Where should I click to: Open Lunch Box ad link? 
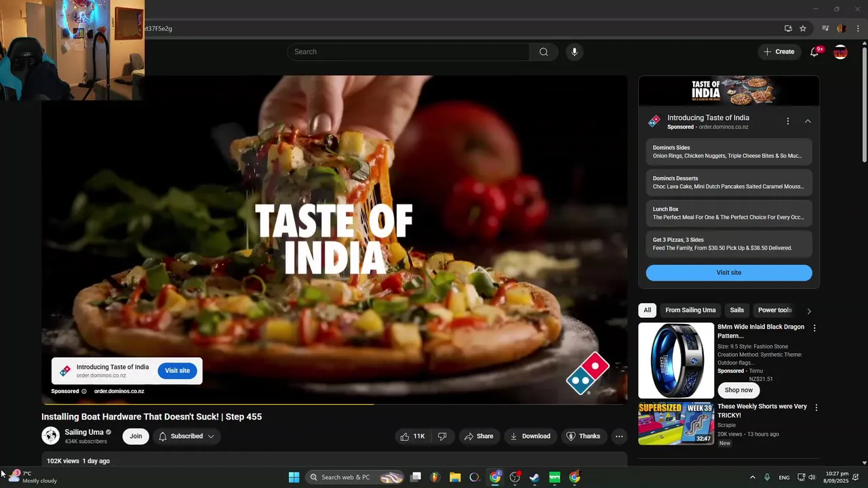(729, 213)
